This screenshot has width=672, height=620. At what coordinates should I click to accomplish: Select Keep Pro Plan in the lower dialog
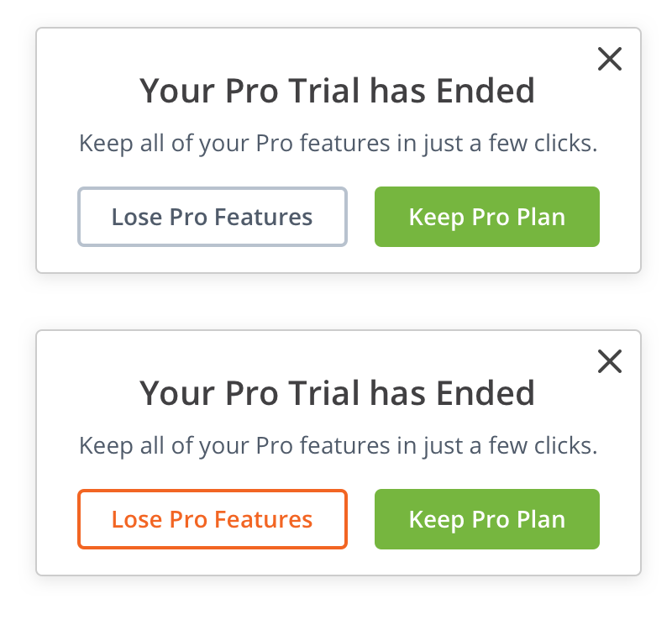pos(487,519)
